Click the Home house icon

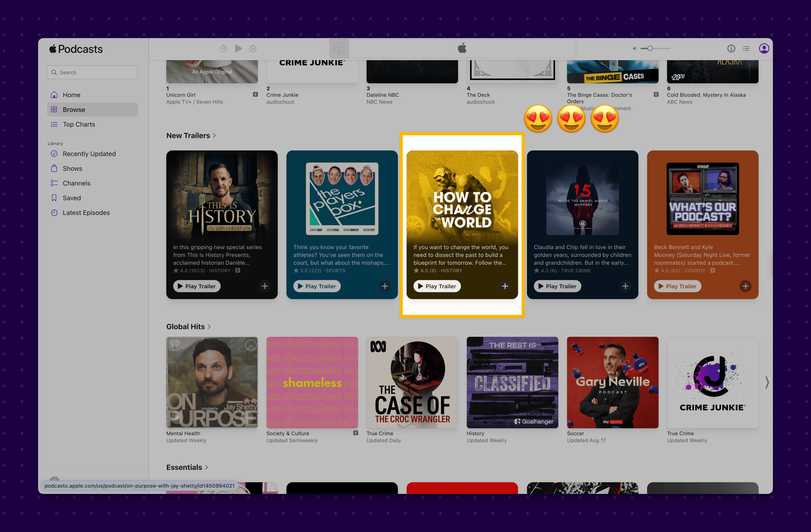tap(54, 94)
